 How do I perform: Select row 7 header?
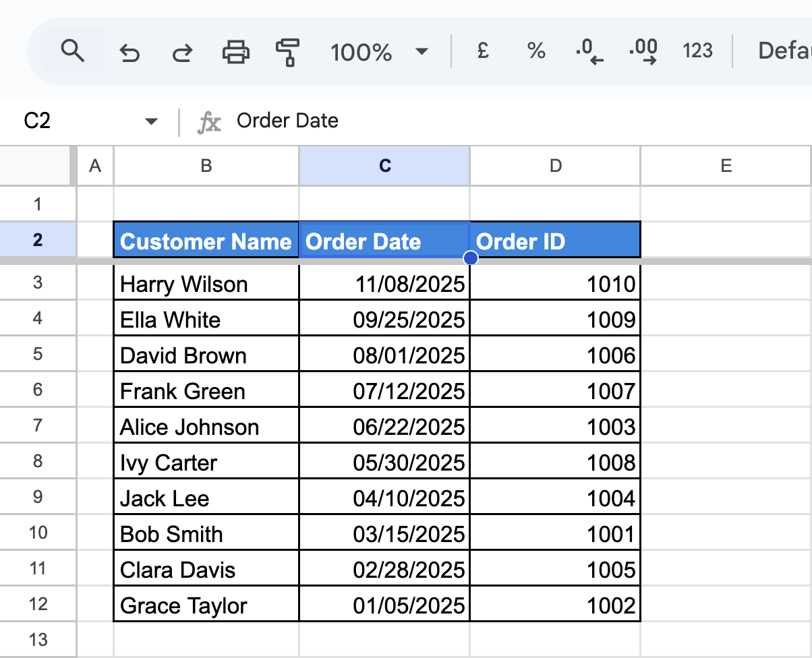tap(38, 425)
